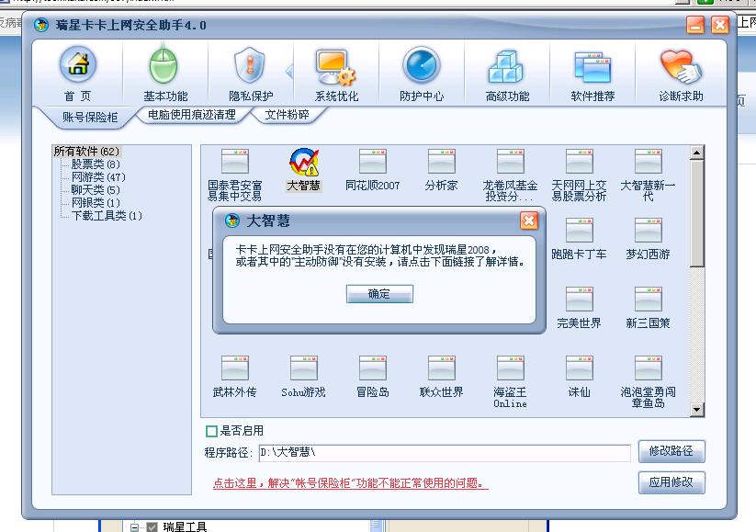Select 天网网上交易股票分析 icon

tap(580, 161)
